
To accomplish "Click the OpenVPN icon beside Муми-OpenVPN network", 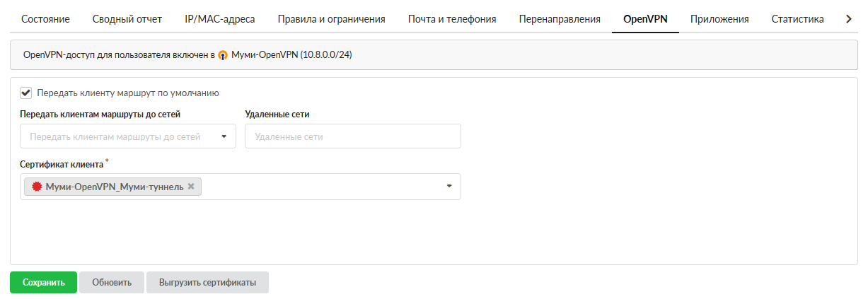I will pos(223,55).
